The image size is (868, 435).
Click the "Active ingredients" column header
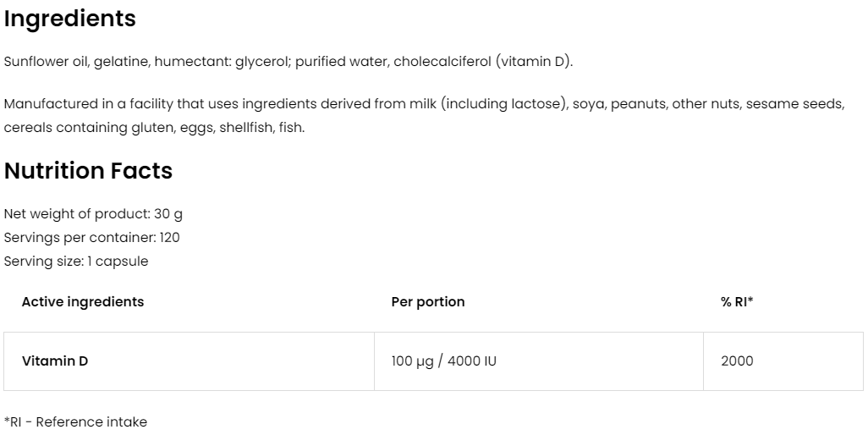click(83, 302)
